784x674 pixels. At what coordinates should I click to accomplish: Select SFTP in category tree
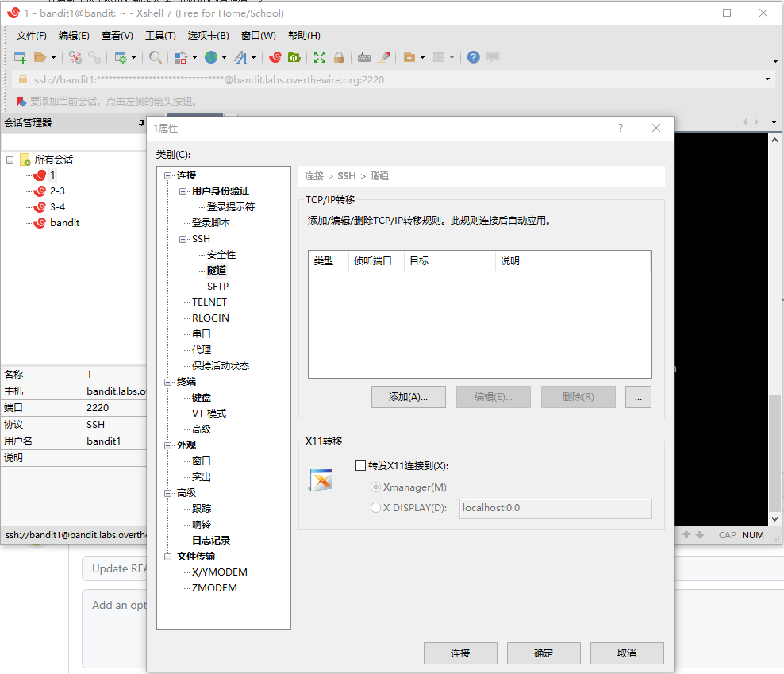[217, 287]
